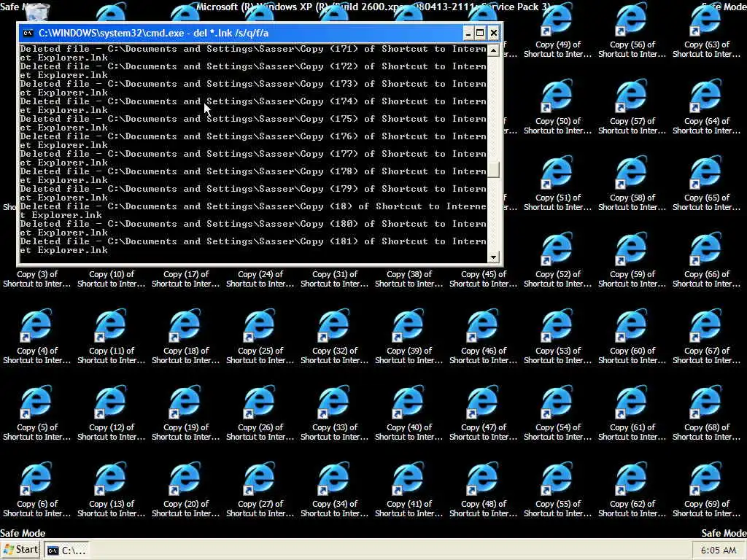Click the 'Copy (10) of Shortcut to Inter...' label
The width and height of the screenshot is (747, 560).
pyautogui.click(x=111, y=279)
